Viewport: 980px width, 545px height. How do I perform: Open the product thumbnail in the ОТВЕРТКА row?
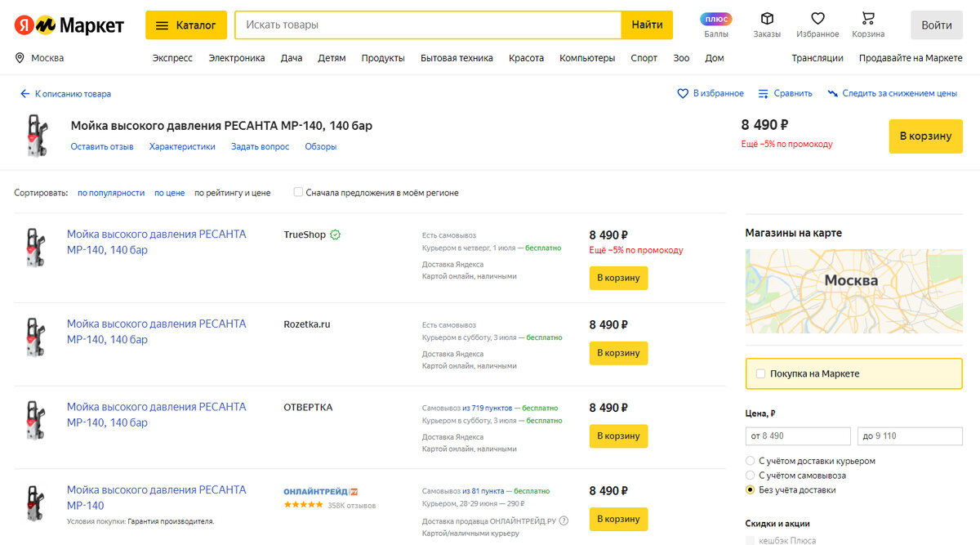35,420
